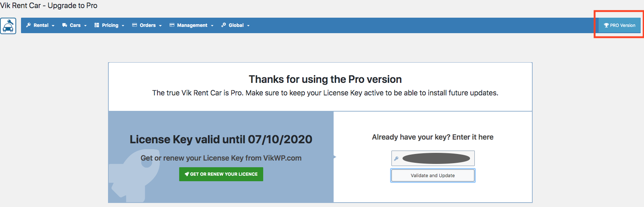Click Validate and Update button
This screenshot has width=644, height=207.
433,175
